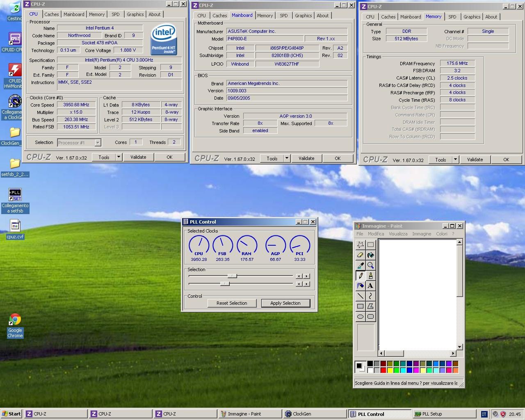Switch to Caches tab in CPU-Z CPU window
The image size is (525, 420).
coord(52,14)
